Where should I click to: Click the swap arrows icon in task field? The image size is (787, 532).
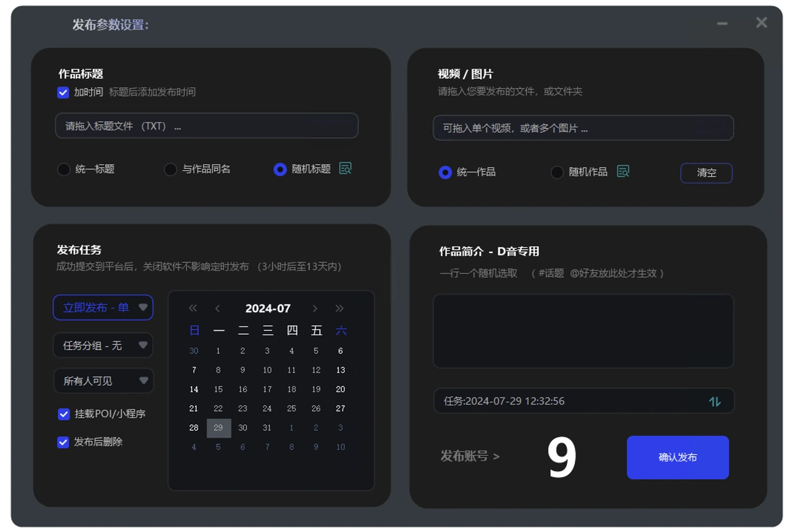(714, 401)
